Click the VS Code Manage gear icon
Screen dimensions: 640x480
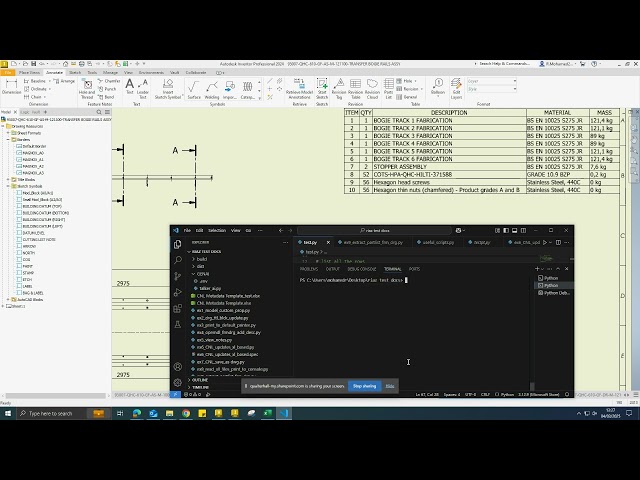point(178,382)
